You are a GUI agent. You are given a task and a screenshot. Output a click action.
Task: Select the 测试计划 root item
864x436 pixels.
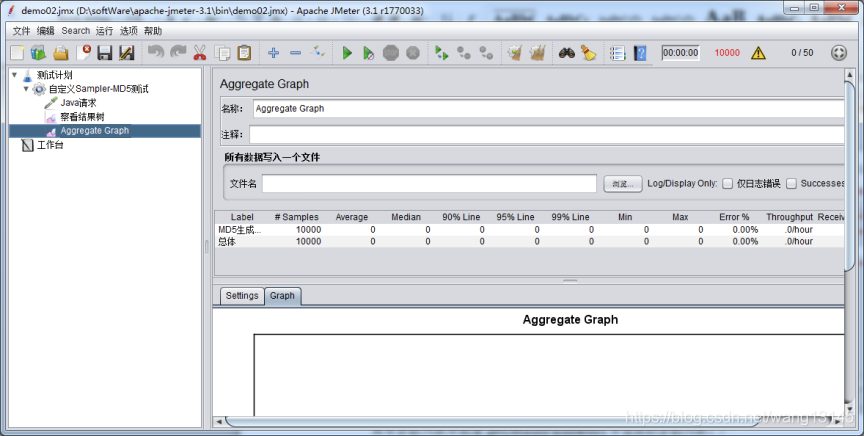54,74
